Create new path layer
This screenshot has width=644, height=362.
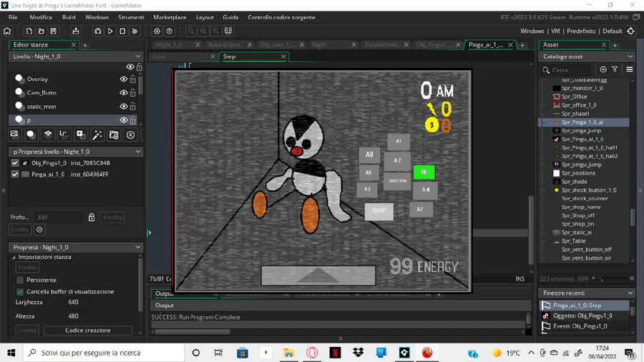tap(64, 134)
